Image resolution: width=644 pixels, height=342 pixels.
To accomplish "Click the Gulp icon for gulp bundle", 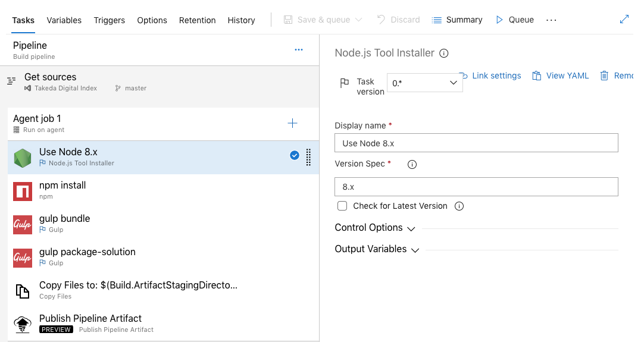I will [23, 225].
